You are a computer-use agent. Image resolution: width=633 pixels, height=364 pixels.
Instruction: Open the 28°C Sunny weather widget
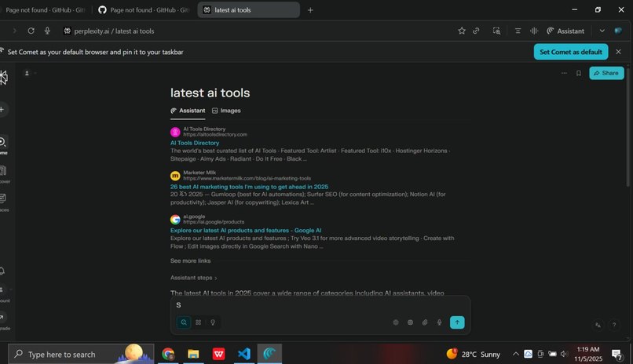click(x=473, y=354)
